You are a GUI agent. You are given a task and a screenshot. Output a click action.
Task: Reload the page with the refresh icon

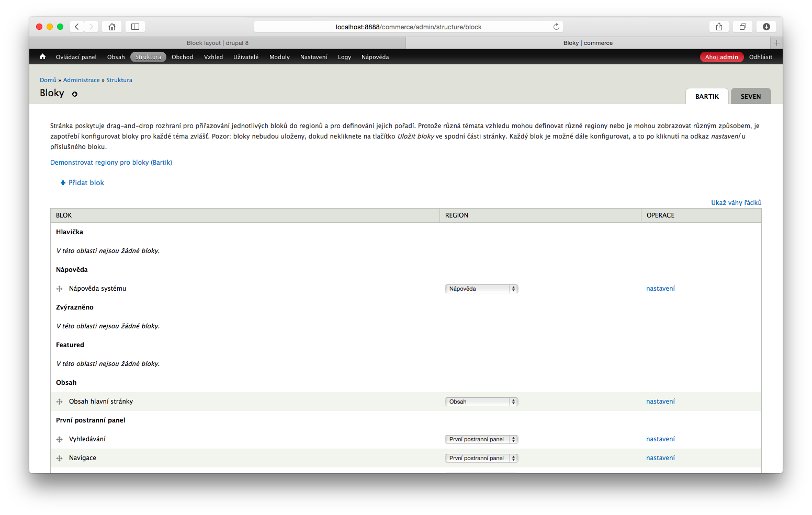point(556,27)
